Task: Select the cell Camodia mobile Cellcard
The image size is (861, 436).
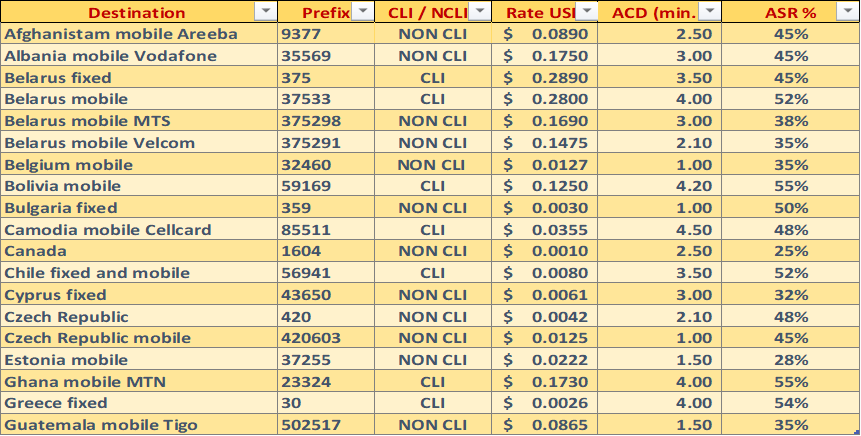Action: tap(139, 230)
